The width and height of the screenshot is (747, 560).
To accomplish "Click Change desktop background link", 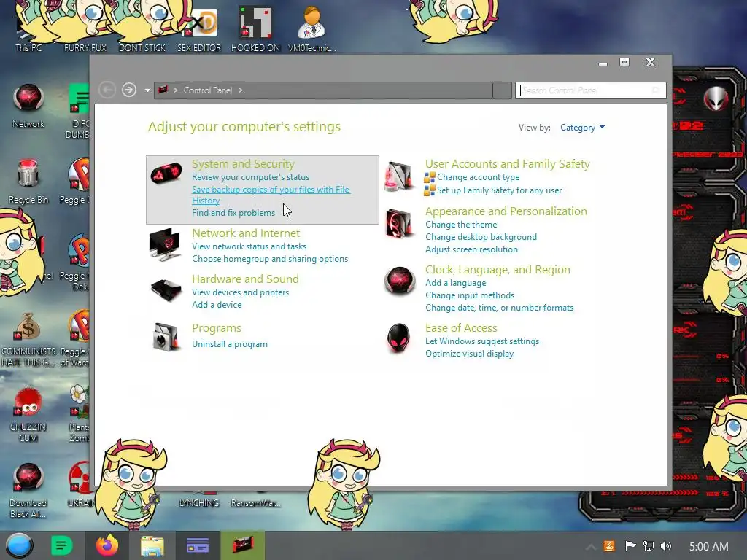I will coord(481,237).
